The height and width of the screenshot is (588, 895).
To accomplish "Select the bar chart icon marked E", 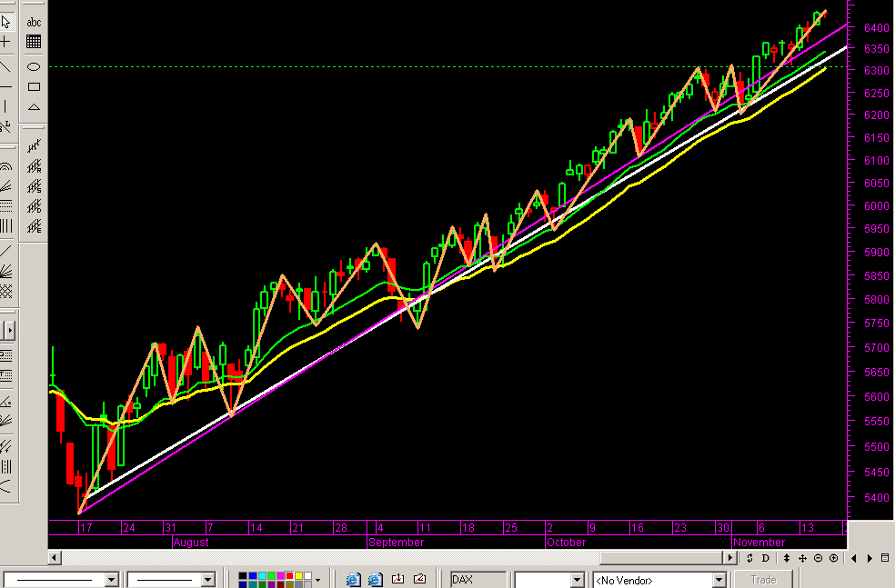I will click(x=34, y=226).
